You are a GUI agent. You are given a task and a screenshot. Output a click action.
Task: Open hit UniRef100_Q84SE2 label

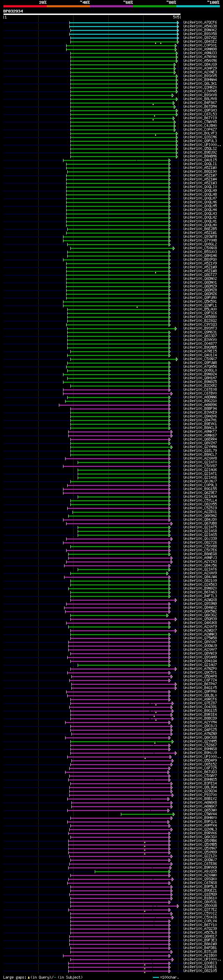(x=200, y=41)
